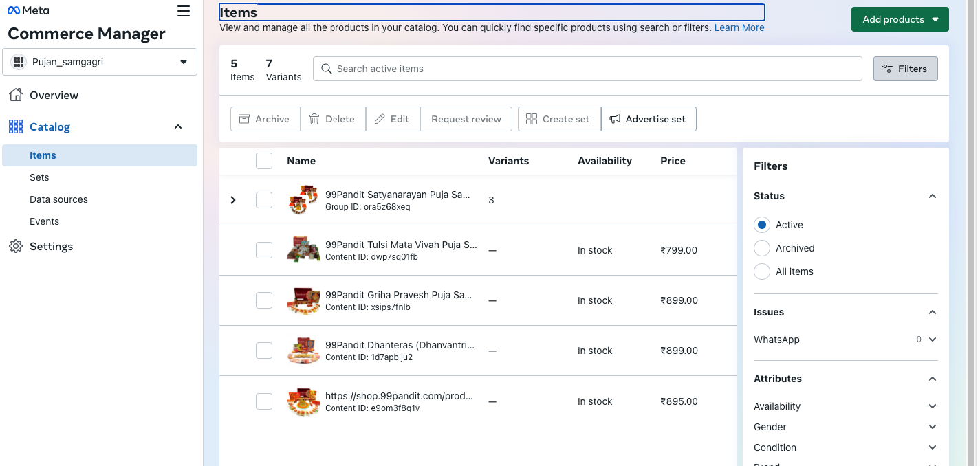
Task: Expand the Gender attribute filter
Action: click(933, 427)
